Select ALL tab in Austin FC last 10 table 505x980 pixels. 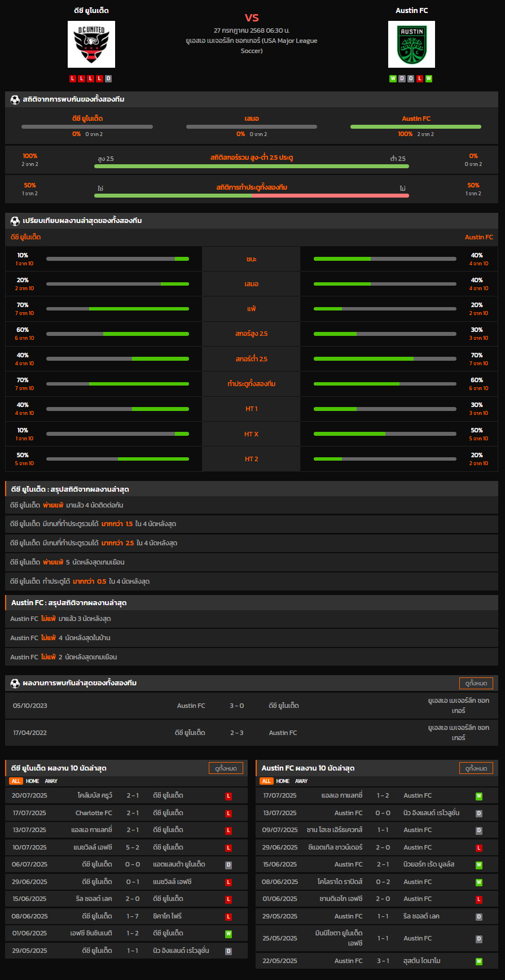coord(266,781)
